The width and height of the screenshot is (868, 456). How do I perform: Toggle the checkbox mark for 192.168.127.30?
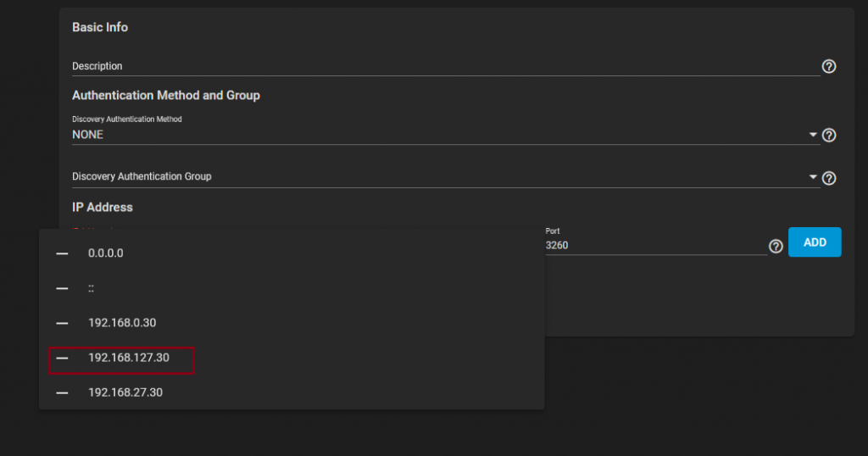[62, 359]
